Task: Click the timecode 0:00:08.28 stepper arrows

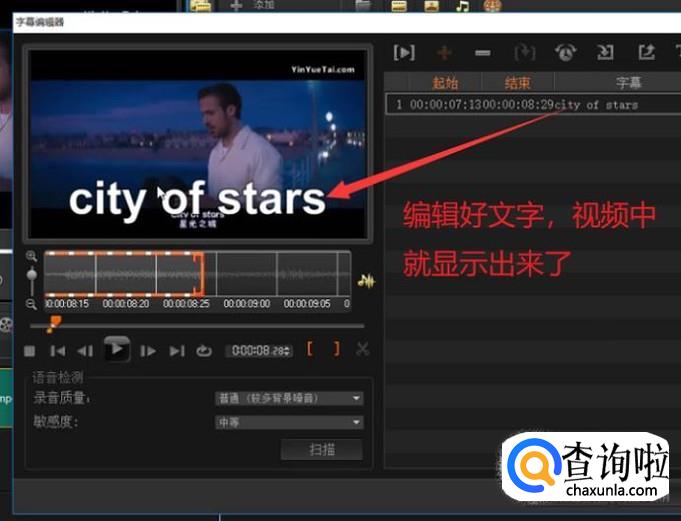Action: coord(287,351)
